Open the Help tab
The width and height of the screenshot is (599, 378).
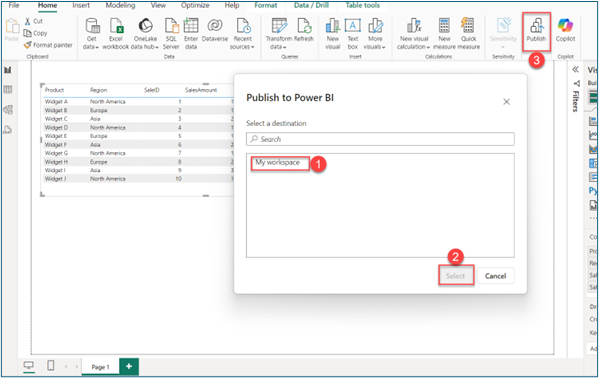232,5
